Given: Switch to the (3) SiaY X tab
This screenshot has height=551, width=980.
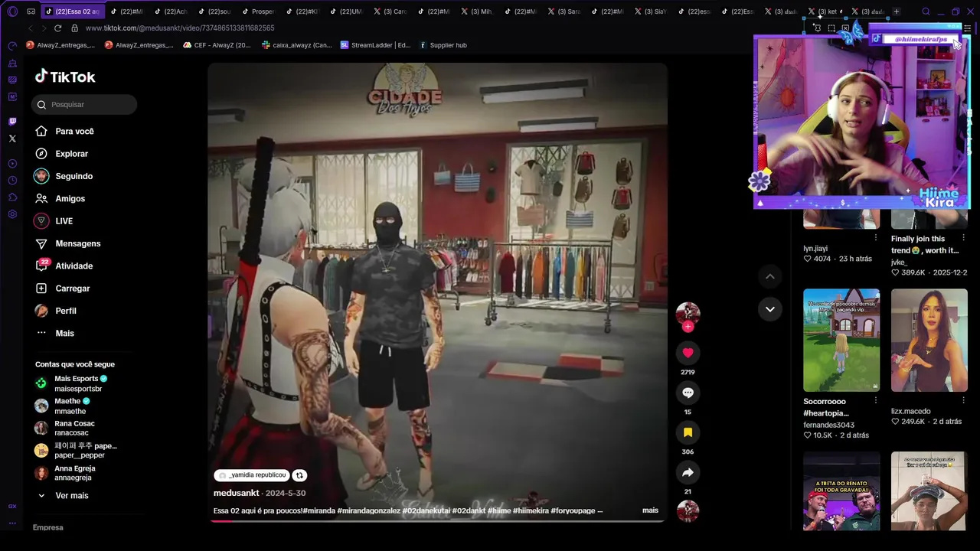Looking at the screenshot, I should 650,11.
